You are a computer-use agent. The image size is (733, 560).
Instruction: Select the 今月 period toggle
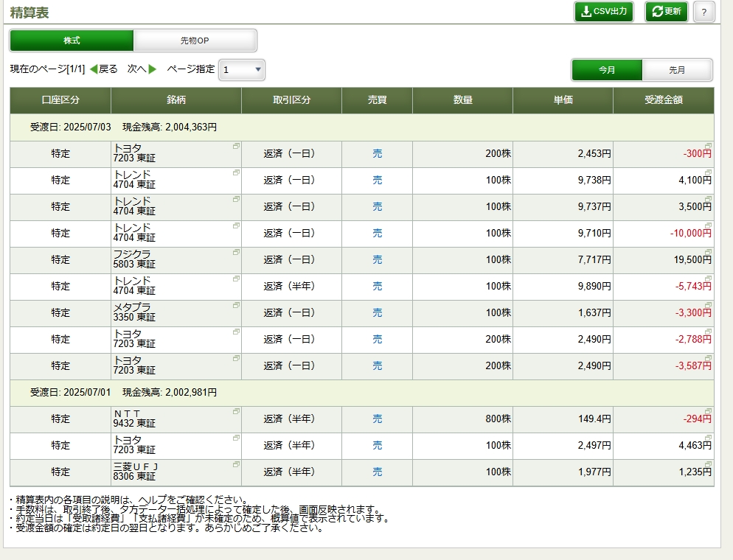pos(607,70)
